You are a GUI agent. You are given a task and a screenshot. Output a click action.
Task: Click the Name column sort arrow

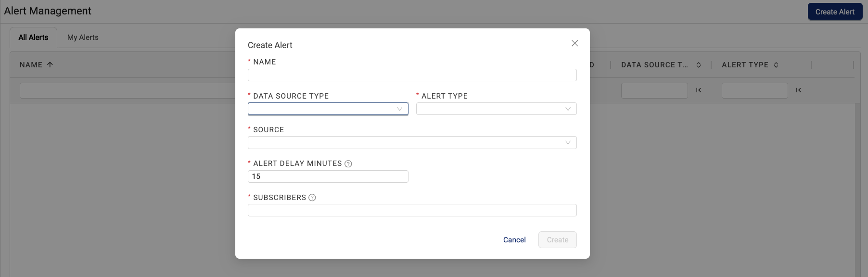[x=50, y=65]
